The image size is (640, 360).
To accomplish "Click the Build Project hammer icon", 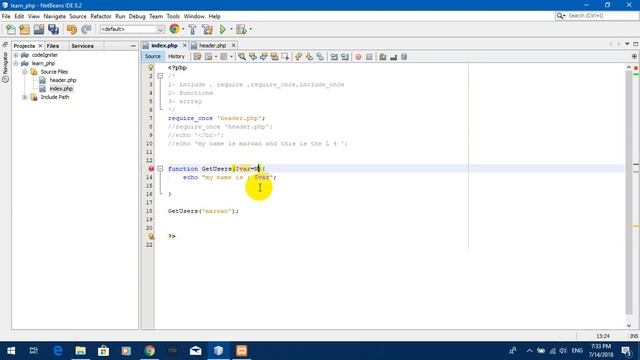I will [x=192, y=29].
